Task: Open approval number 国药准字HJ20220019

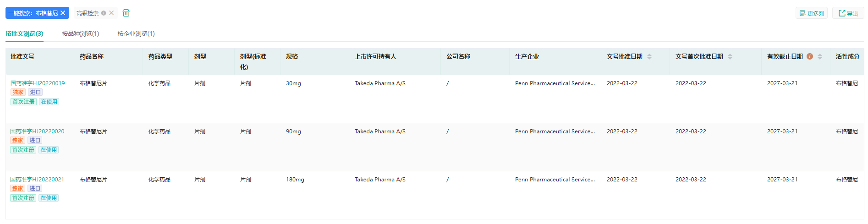Action: click(x=38, y=83)
